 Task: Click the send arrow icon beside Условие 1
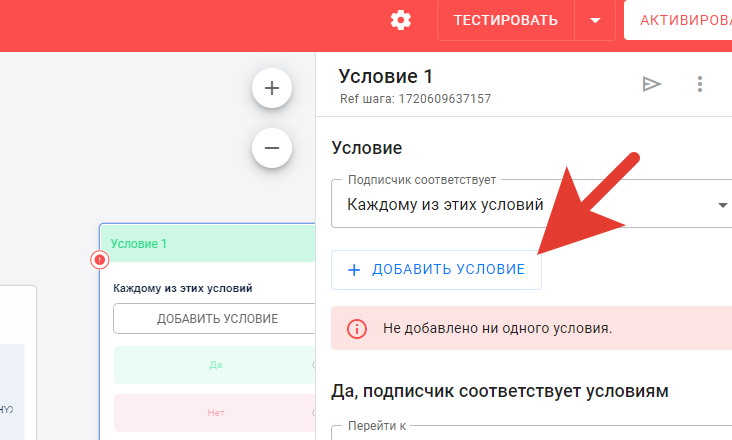pyautogui.click(x=651, y=84)
